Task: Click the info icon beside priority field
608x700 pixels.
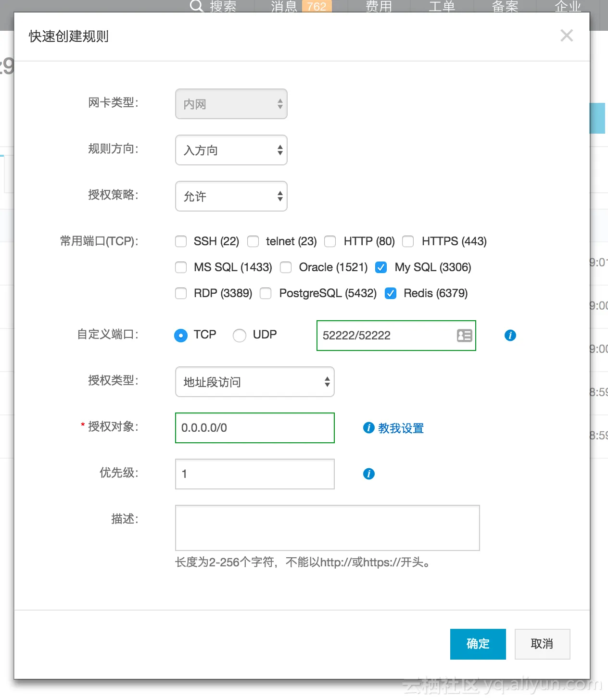Action: click(x=369, y=474)
